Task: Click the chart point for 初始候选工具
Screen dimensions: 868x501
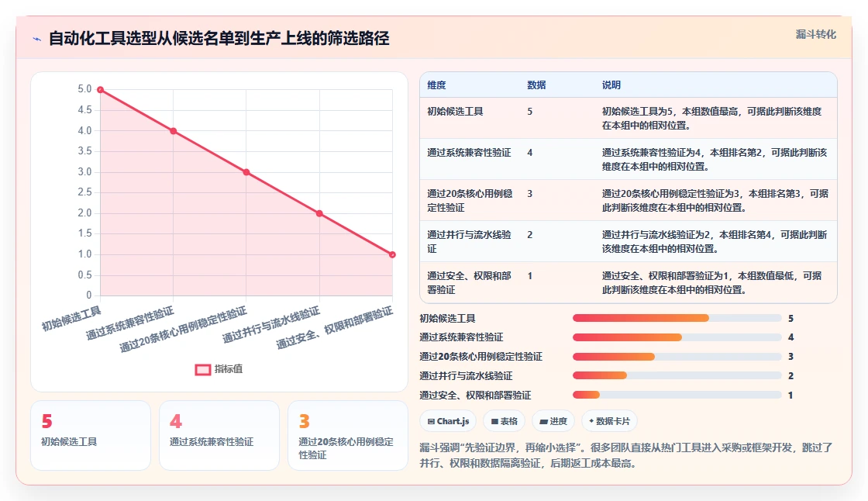Action: [100, 90]
